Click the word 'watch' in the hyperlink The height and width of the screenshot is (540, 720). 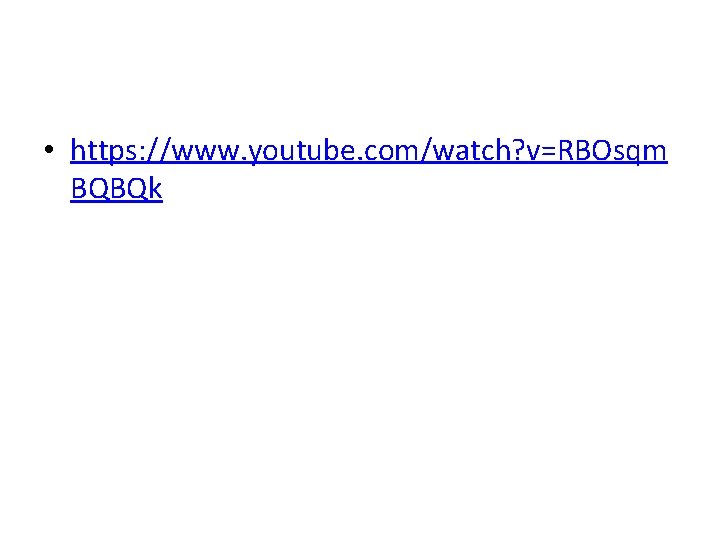472,151
